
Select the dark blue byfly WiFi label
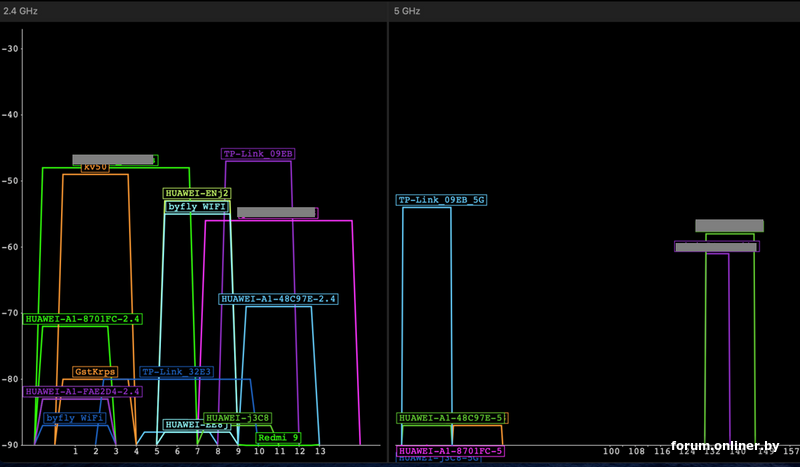tap(75, 418)
